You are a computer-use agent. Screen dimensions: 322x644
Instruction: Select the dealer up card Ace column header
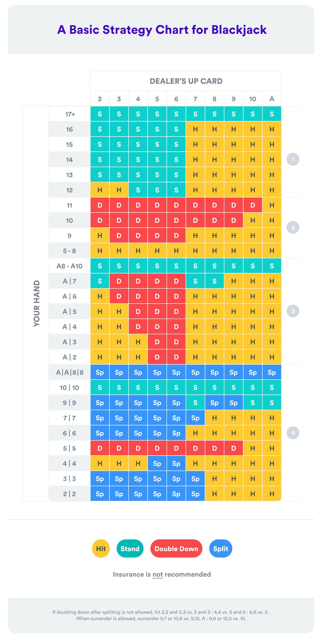[272, 99]
